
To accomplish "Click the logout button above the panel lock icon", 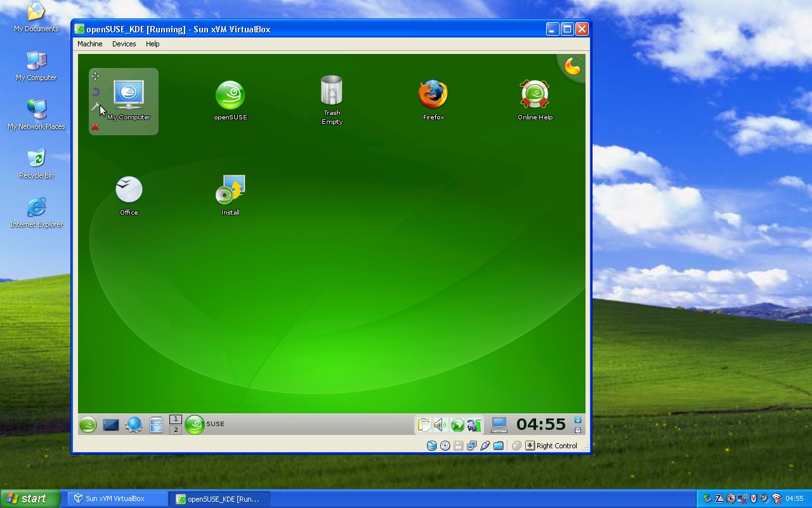I will tap(578, 420).
